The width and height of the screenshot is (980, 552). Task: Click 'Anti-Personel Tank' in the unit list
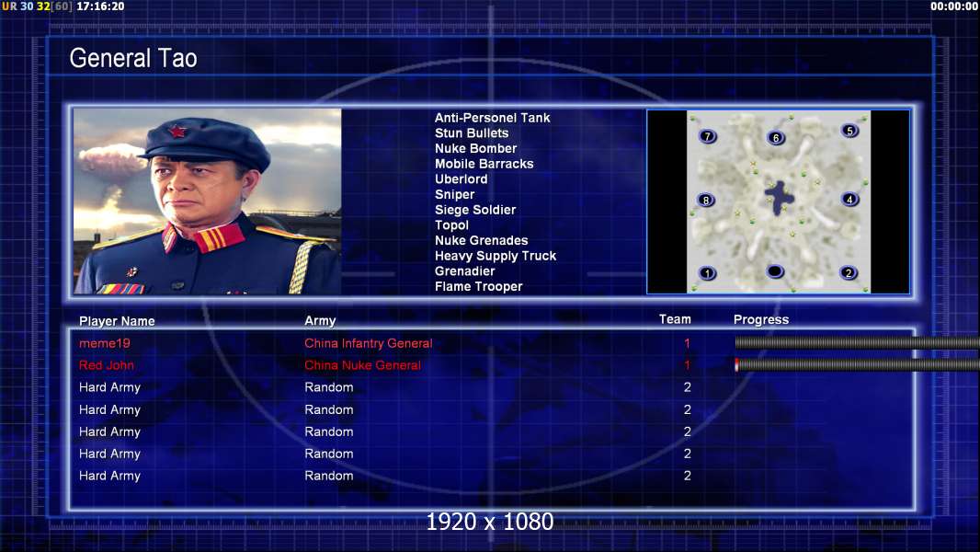[x=493, y=118]
